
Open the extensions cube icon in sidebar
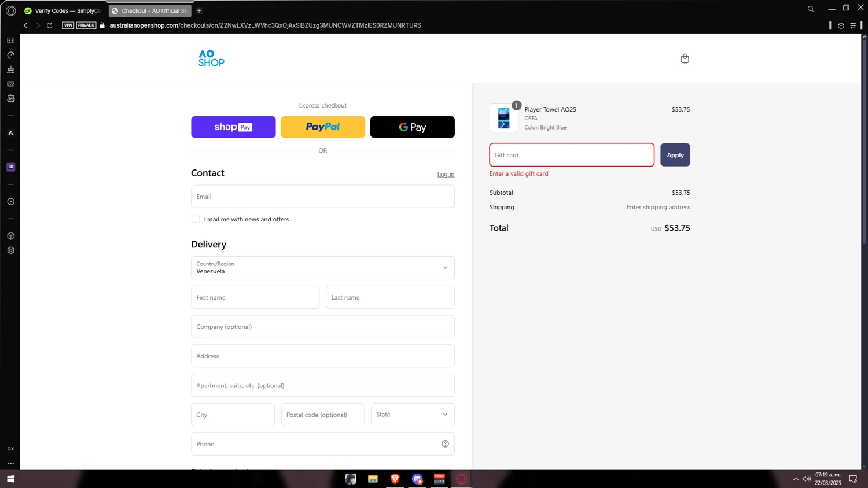pyautogui.click(x=10, y=236)
